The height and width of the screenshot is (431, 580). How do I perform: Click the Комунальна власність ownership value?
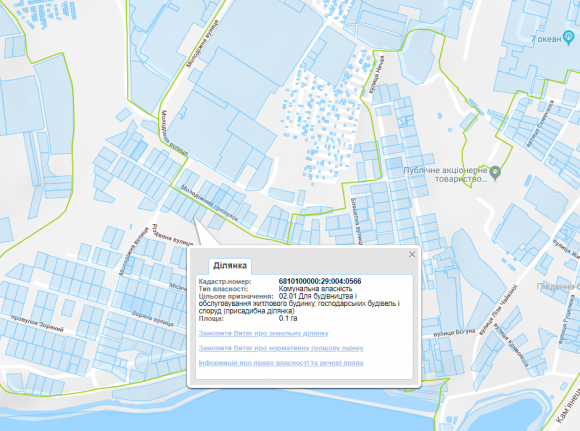pos(315,289)
